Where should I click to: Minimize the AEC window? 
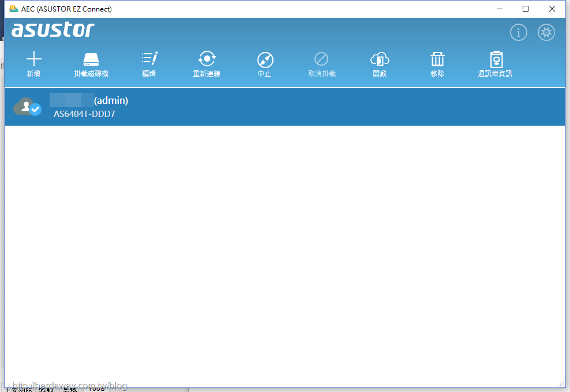pos(500,9)
